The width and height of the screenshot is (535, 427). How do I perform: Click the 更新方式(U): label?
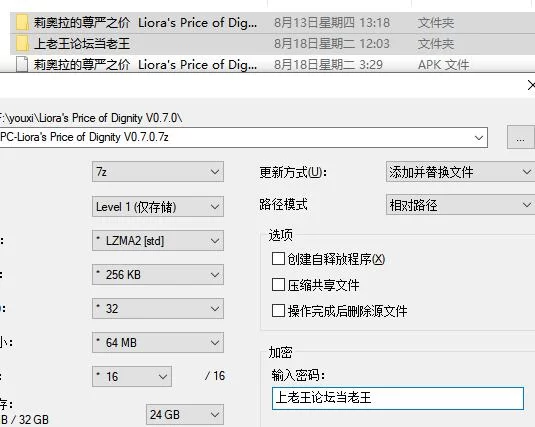point(293,172)
